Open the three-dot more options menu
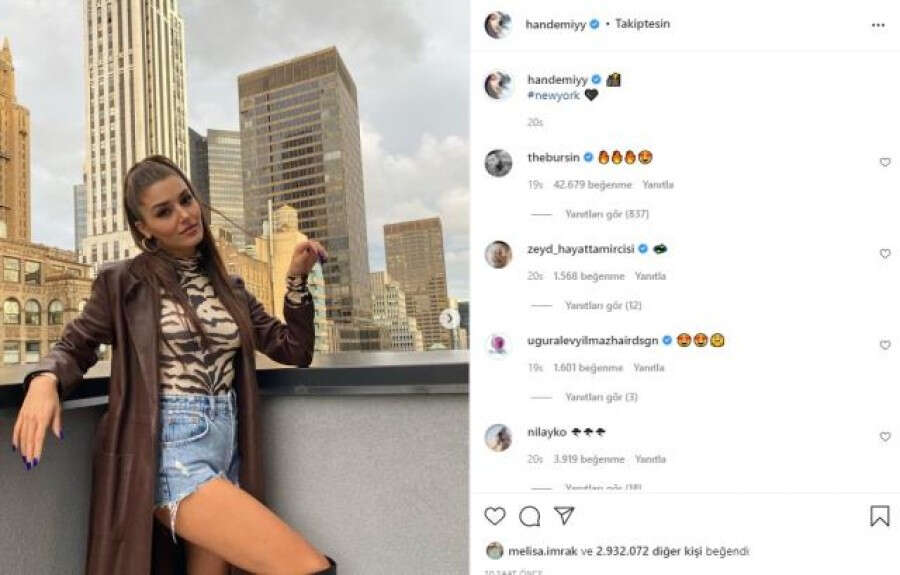The width and height of the screenshot is (900, 575). click(x=878, y=25)
